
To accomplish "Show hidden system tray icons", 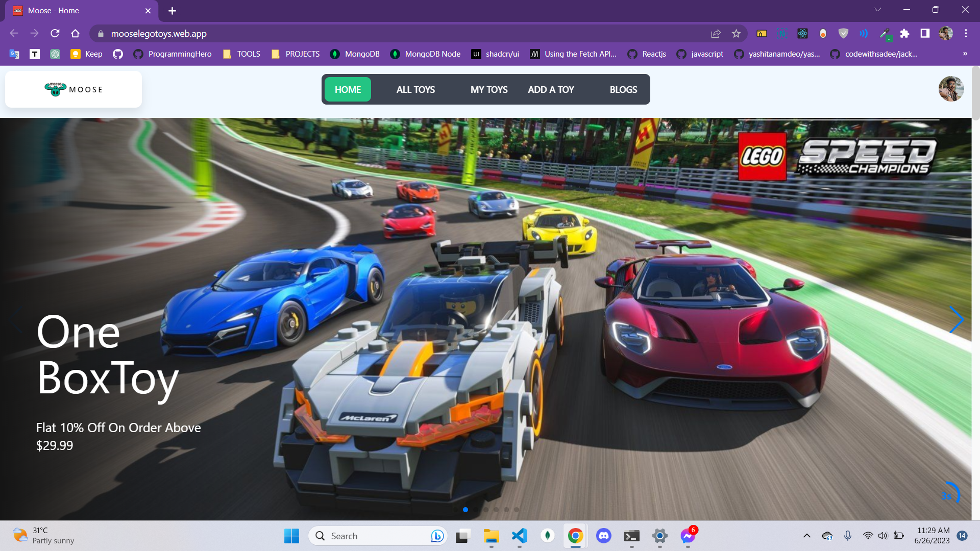I will point(806,536).
